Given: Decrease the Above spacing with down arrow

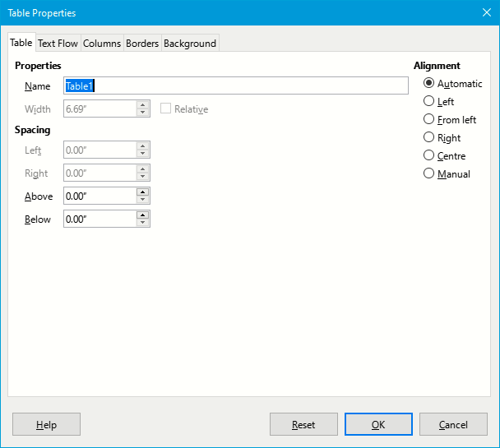Looking at the screenshot, I should [142, 200].
